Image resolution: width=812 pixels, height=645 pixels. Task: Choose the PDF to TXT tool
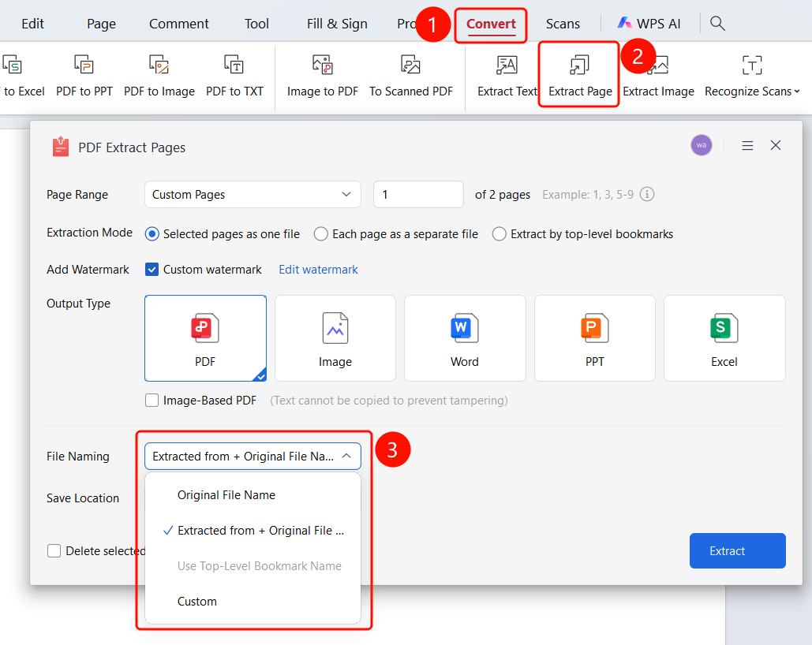(234, 76)
